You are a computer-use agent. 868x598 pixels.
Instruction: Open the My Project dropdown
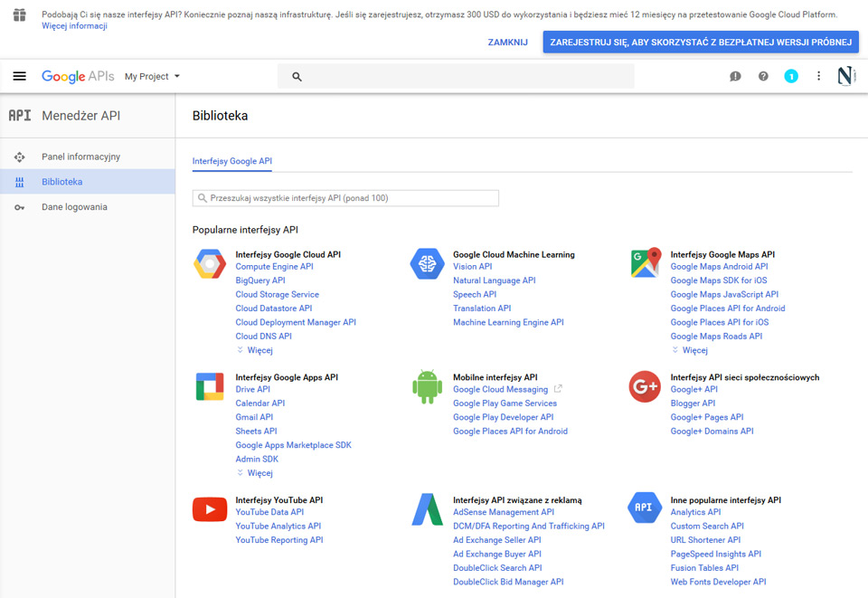click(x=152, y=76)
